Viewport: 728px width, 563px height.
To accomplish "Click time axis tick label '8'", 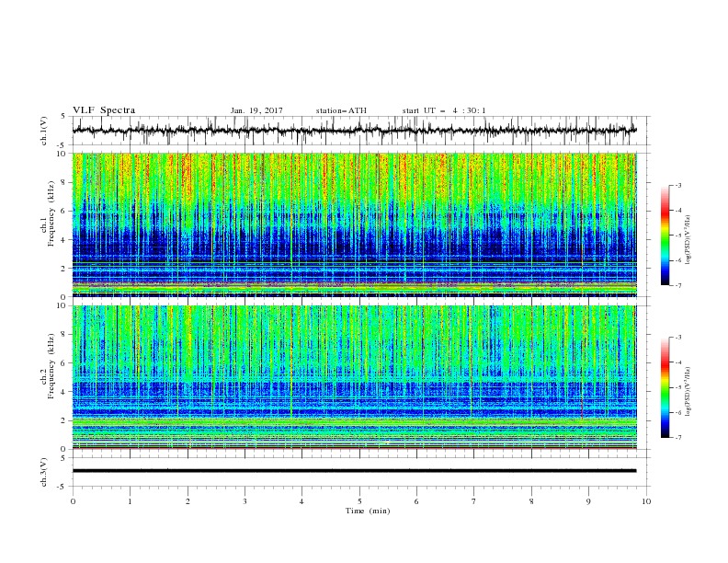I will click(x=531, y=501).
